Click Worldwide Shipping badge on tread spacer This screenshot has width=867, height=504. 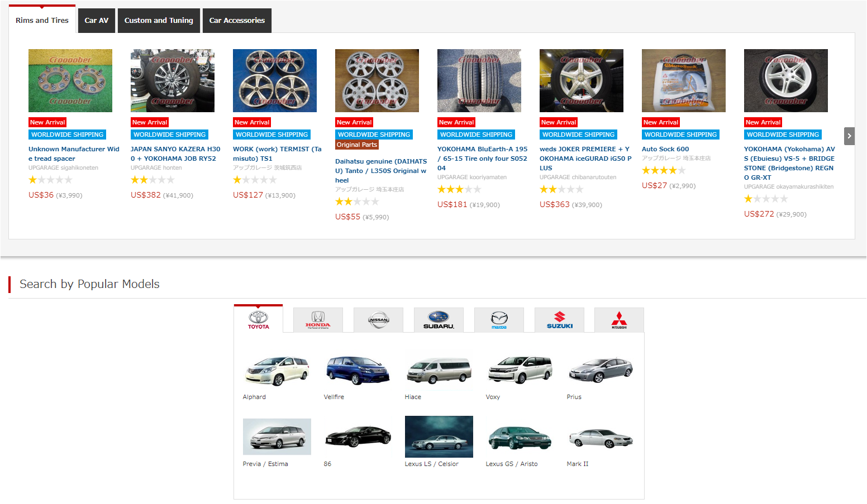(x=68, y=135)
